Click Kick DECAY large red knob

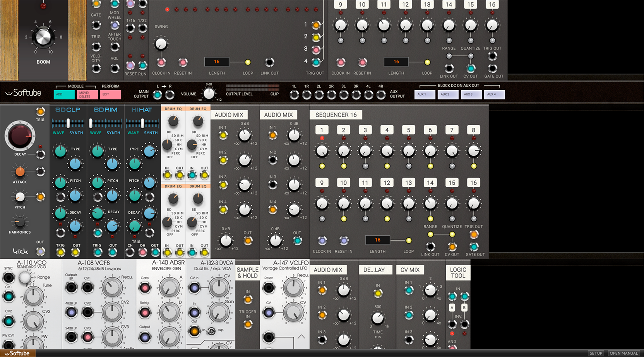tap(19, 136)
